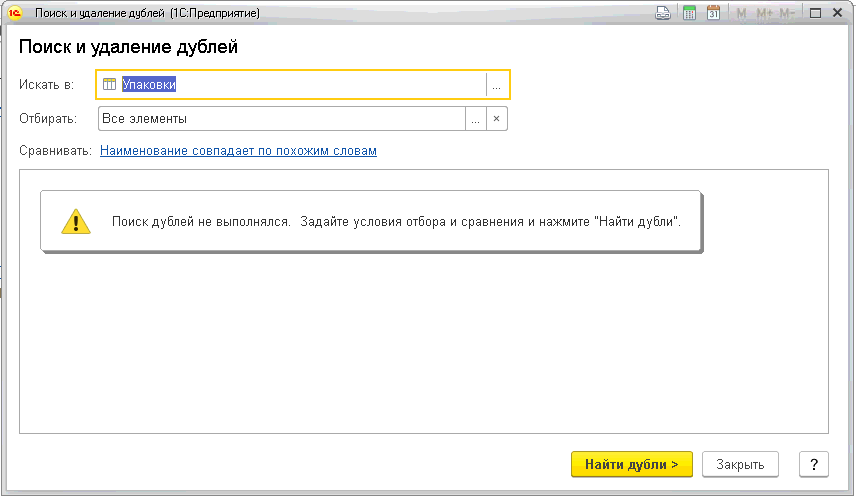The height and width of the screenshot is (498, 856).
Task: Clear the Отбирать filter with the × button
Action: coord(496,118)
